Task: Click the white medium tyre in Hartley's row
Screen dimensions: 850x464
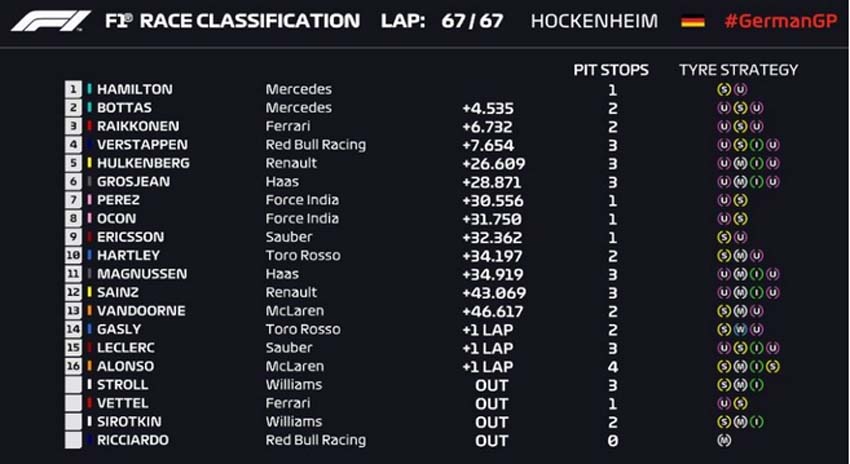Action: click(739, 255)
